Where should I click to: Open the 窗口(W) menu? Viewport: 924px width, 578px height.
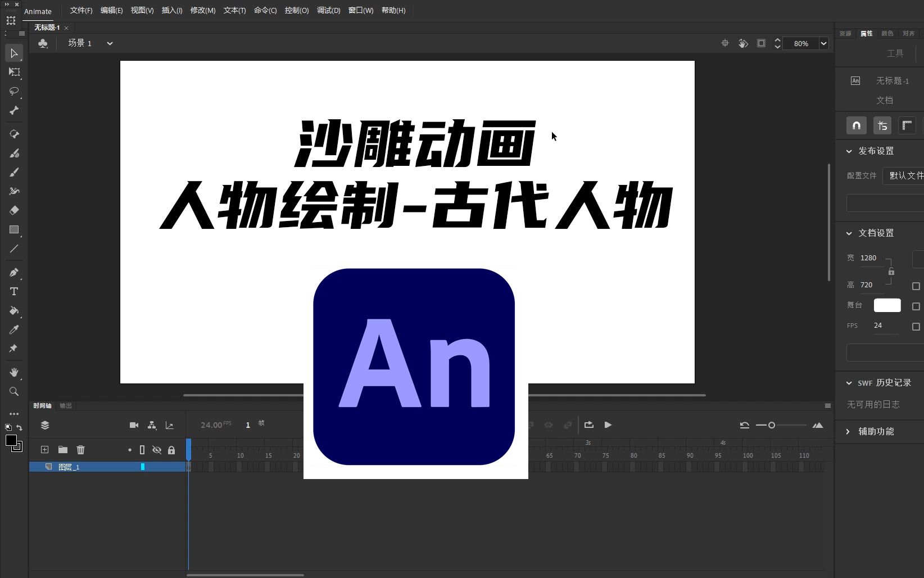(361, 10)
